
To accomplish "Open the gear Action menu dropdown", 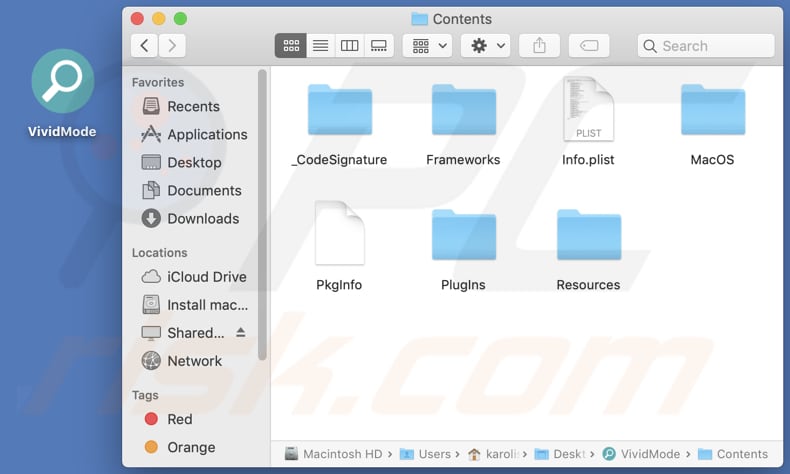I will coord(486,46).
